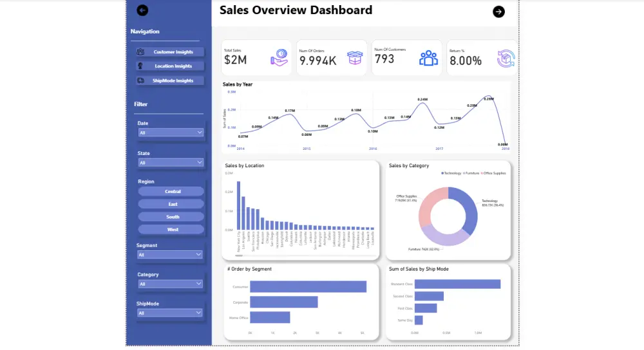Click the Customer Insights people icon
This screenshot has height=350, width=644.
pos(140,51)
